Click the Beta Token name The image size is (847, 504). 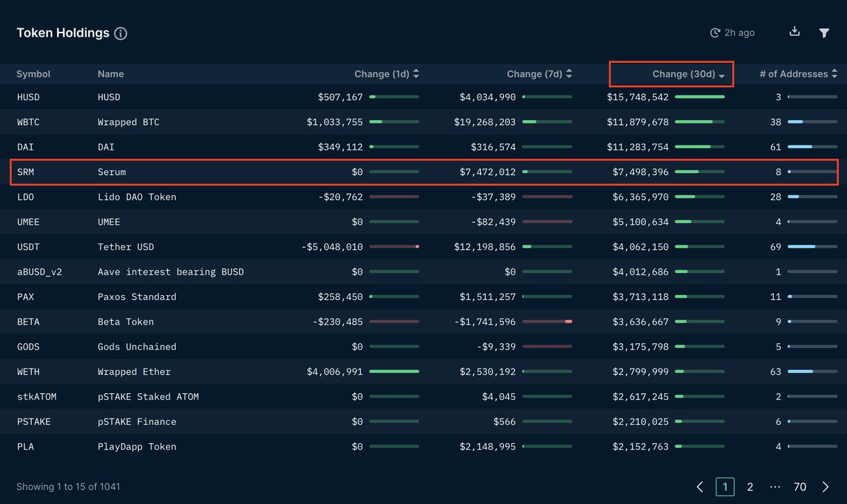126,322
